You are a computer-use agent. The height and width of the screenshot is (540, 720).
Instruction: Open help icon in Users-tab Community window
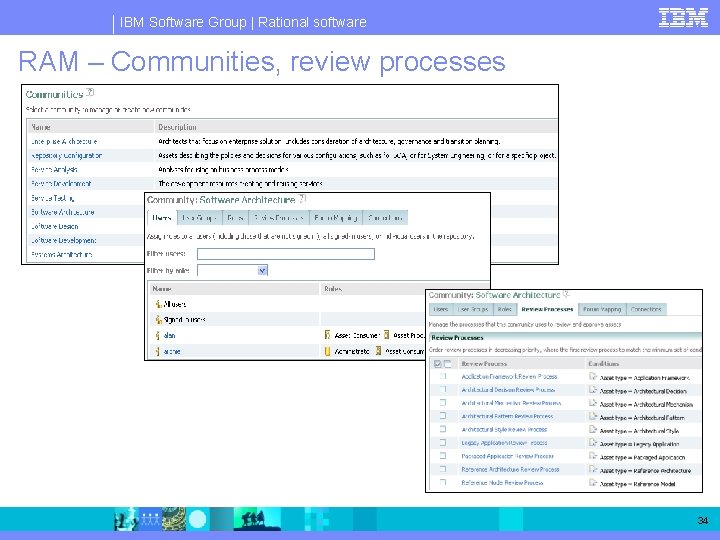[x=302, y=198]
